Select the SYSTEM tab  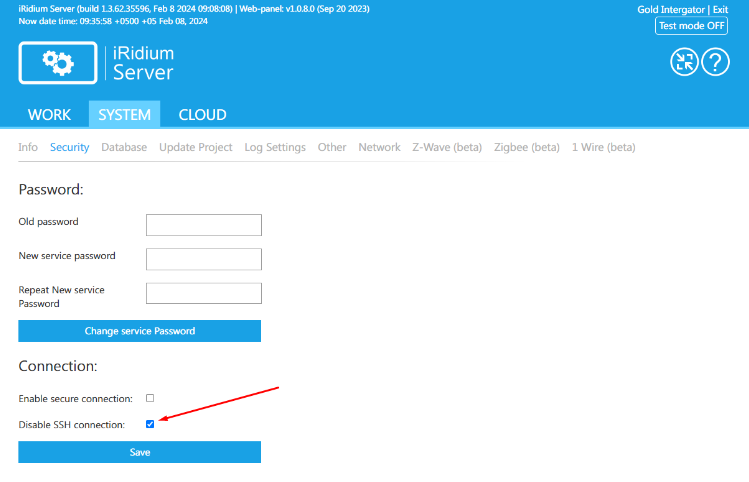point(124,114)
